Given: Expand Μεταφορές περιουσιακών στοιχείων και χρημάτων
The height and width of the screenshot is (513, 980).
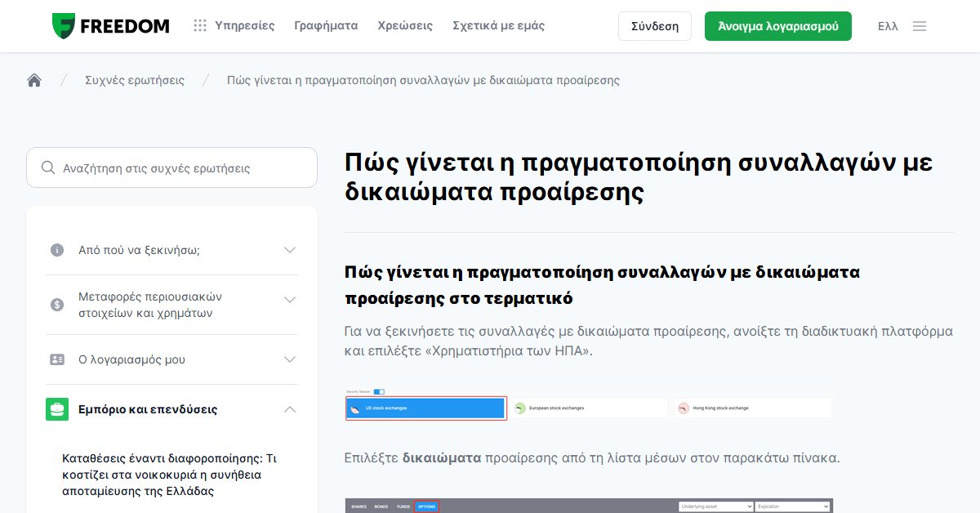Looking at the screenshot, I should tap(171, 305).
